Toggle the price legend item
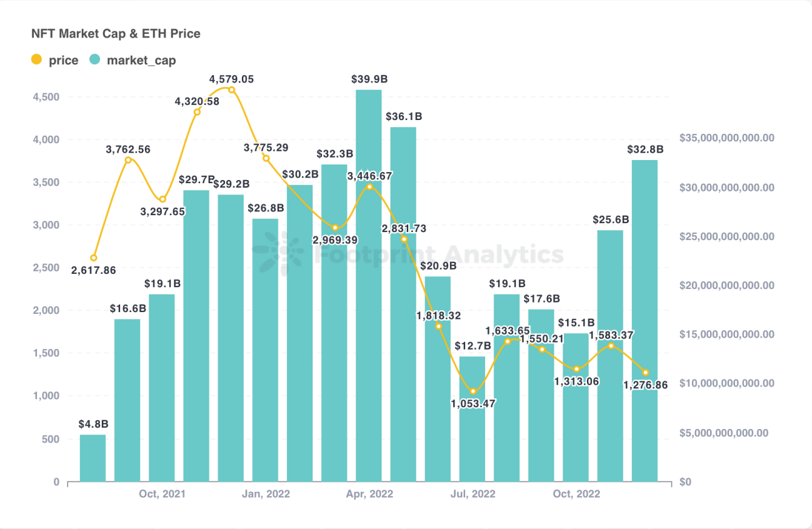The height and width of the screenshot is (529, 812). 55,60
